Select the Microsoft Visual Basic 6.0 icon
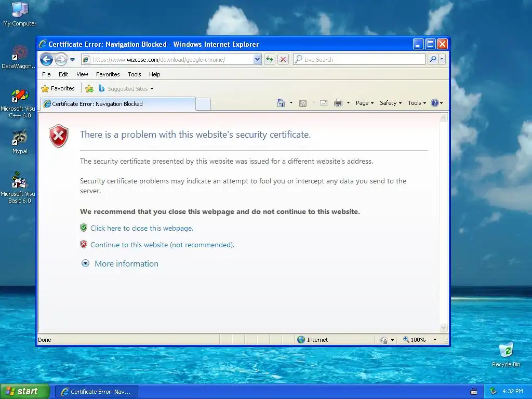Screen dimensions: 532x399 19,188
